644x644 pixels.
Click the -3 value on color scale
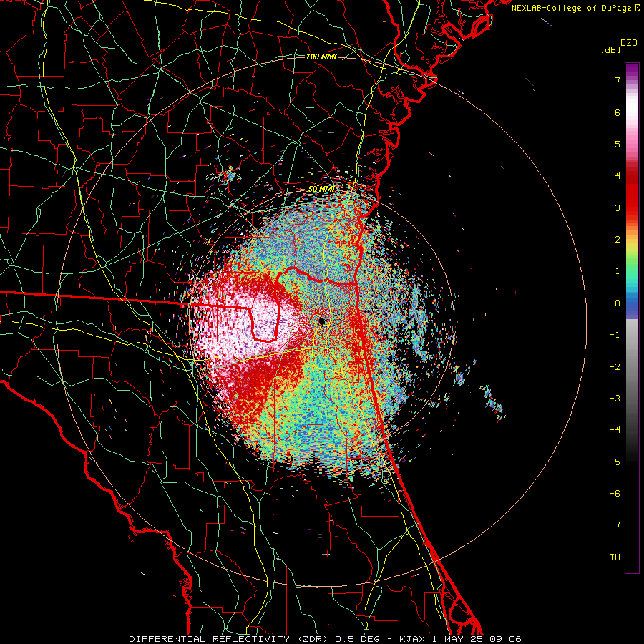coord(615,399)
